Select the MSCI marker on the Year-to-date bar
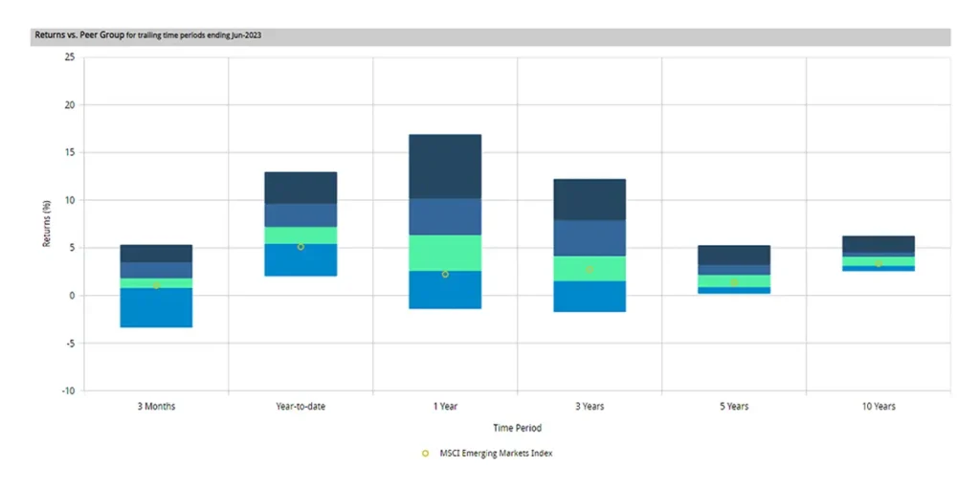The width and height of the screenshot is (980, 490). coord(301,247)
